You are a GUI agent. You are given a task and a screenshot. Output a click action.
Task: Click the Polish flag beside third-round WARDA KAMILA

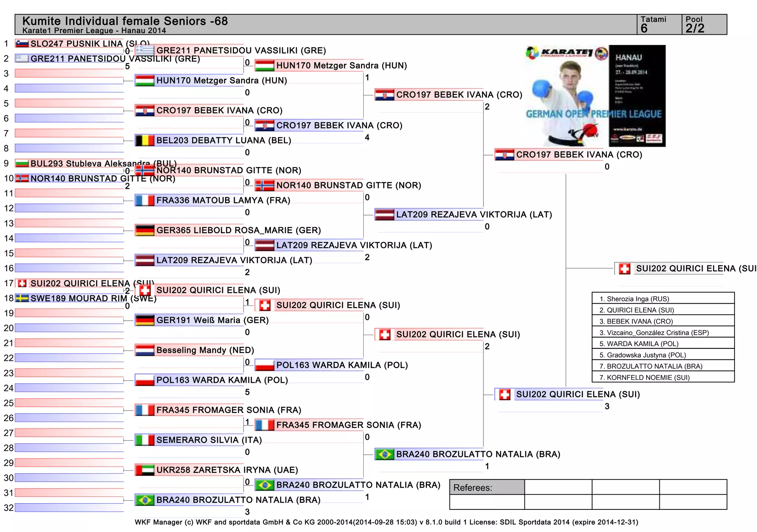point(265,365)
